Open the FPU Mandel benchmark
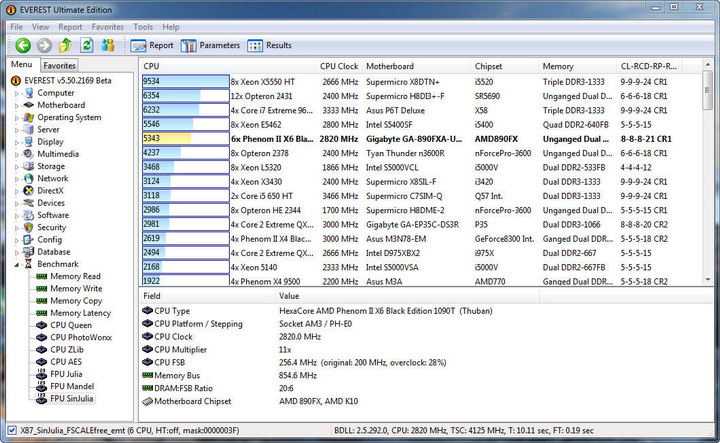The height and width of the screenshot is (443, 720). [x=72, y=387]
